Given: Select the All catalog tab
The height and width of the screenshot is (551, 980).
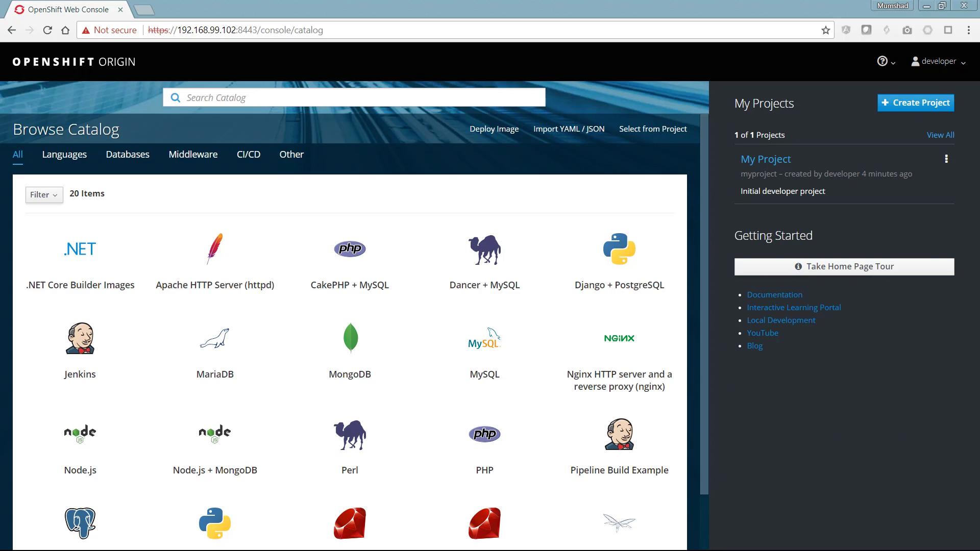Looking at the screenshot, I should pyautogui.click(x=18, y=154).
